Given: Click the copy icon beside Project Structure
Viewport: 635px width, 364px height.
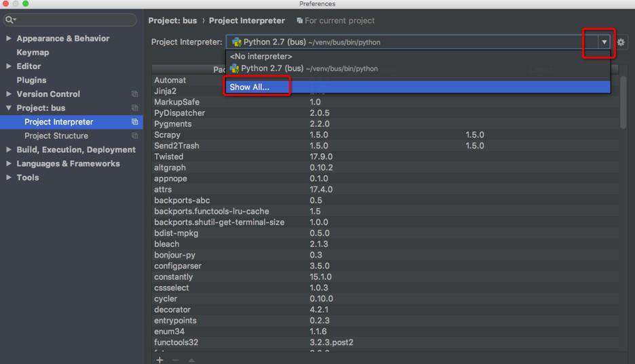Looking at the screenshot, I should pos(135,136).
